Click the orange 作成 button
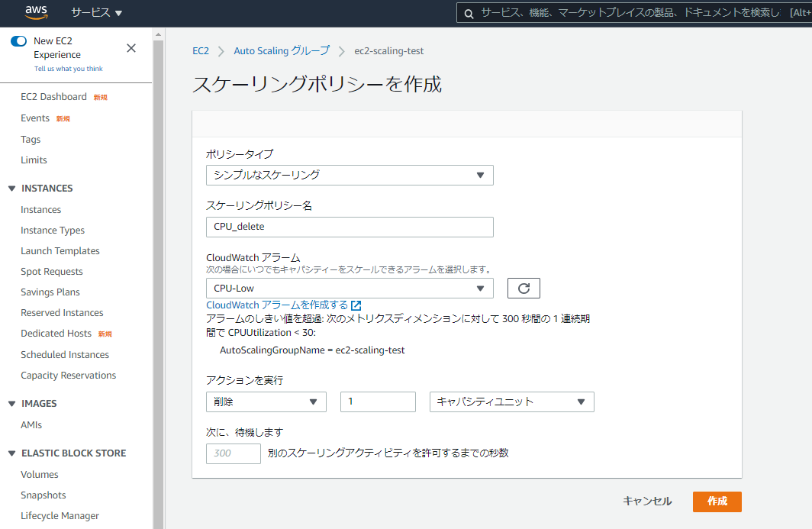 717,502
